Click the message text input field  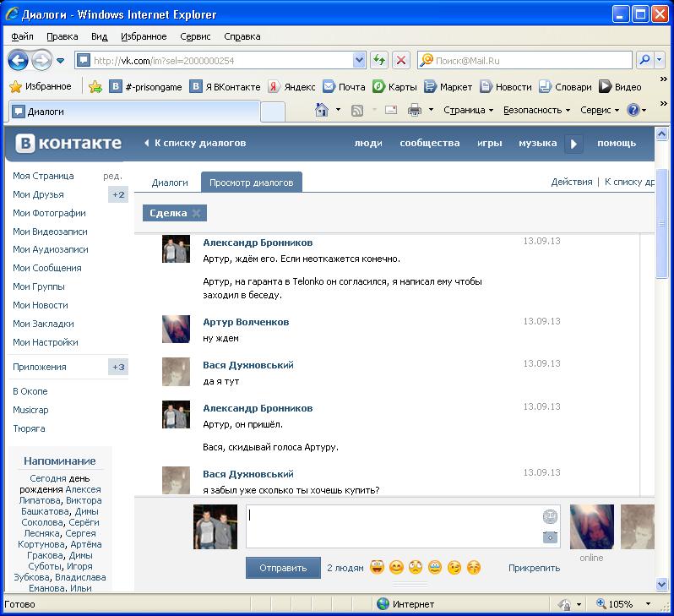(394, 526)
